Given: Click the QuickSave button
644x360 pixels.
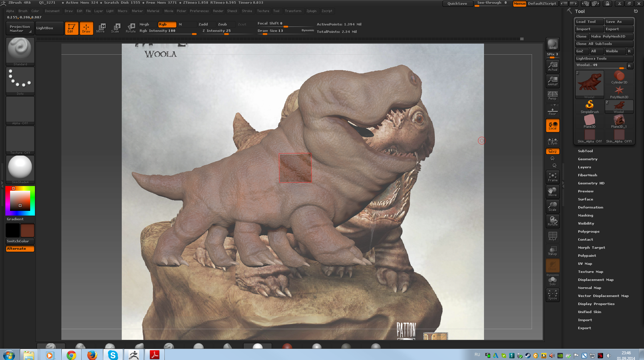Looking at the screenshot, I should (x=458, y=4).
